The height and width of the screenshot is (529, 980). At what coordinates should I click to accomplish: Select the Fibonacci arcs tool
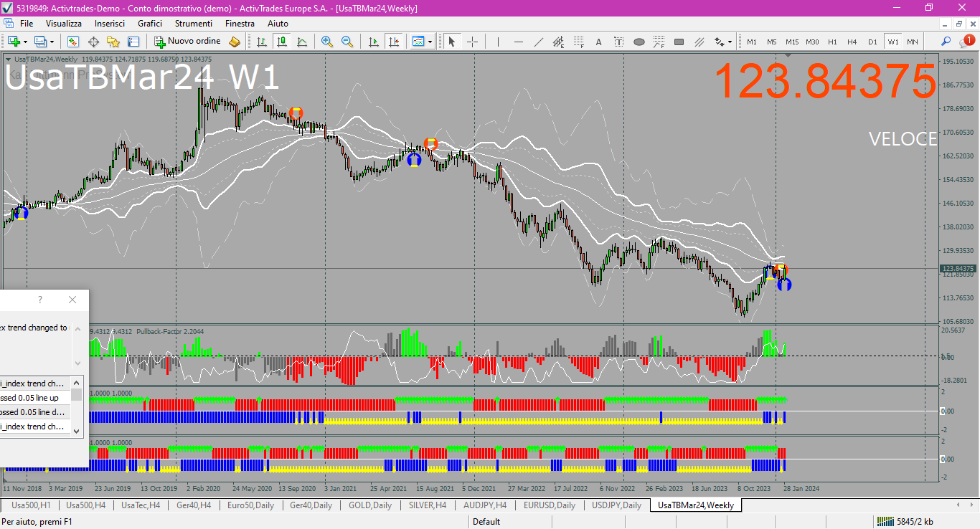point(659,42)
